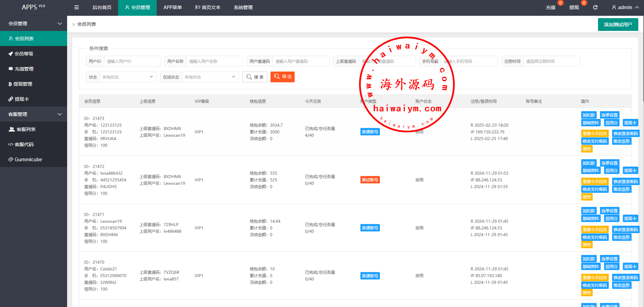This screenshot has width=644, height=307.
Task: Open the admin user dropdown menu
Action: point(625,7)
